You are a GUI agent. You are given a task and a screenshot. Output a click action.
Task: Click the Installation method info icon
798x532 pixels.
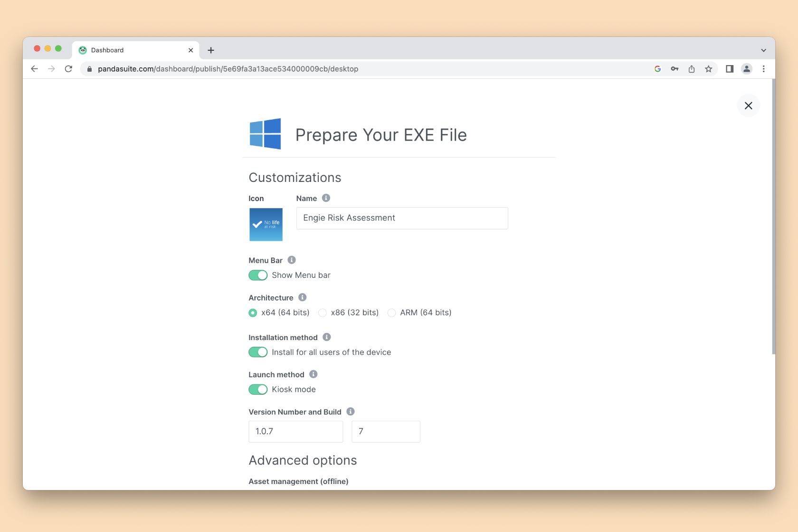326,337
